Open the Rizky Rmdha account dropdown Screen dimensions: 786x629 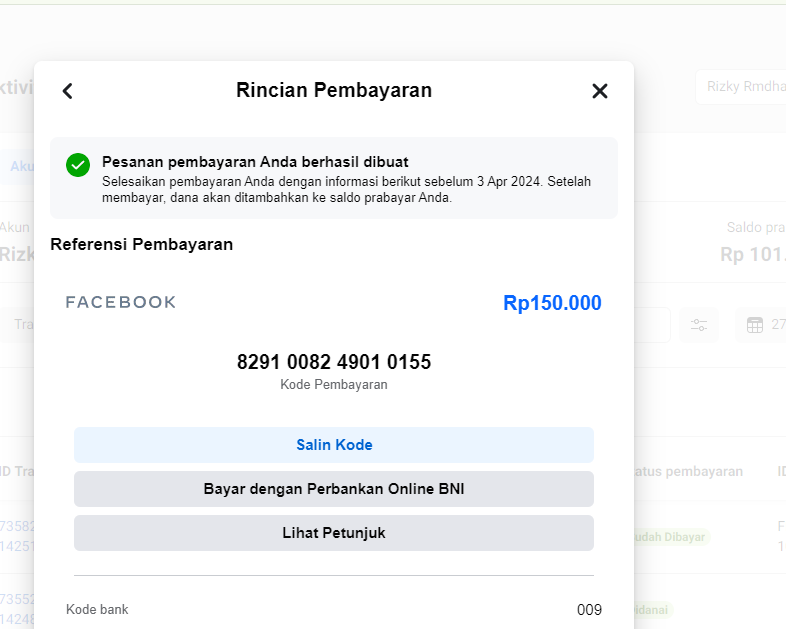(x=740, y=87)
